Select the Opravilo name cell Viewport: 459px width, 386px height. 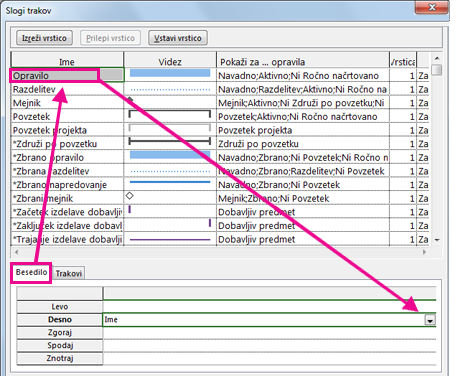[x=67, y=76]
